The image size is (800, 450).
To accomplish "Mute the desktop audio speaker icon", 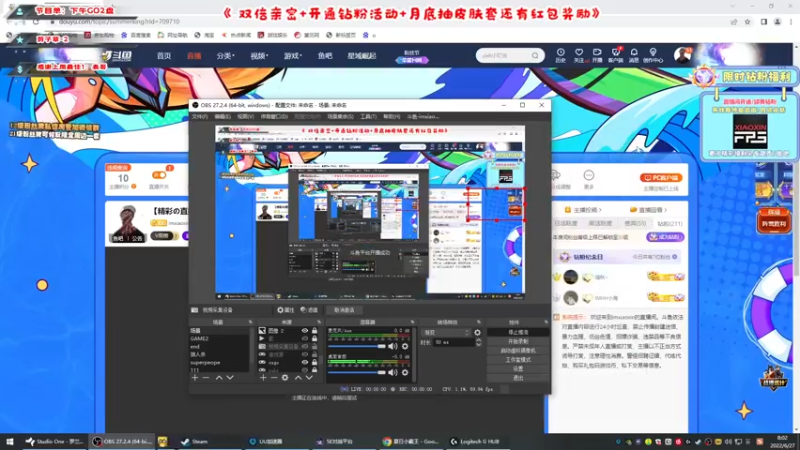I will pos(393,372).
